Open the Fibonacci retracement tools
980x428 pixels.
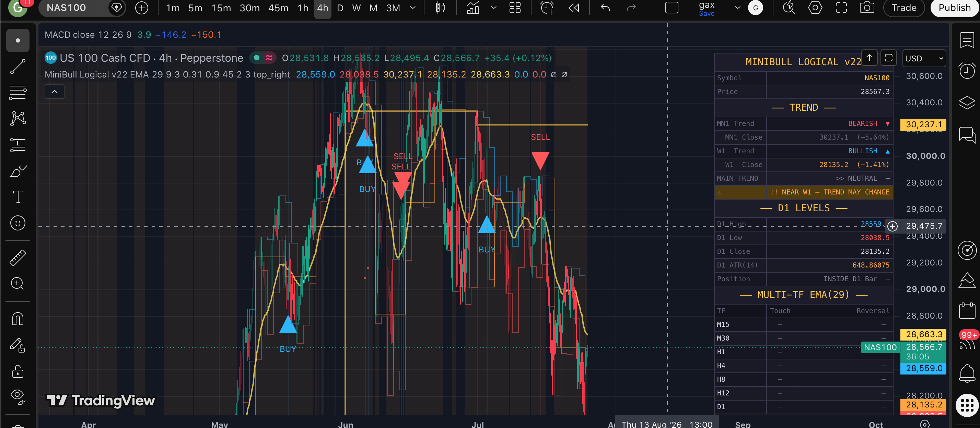coord(17,92)
